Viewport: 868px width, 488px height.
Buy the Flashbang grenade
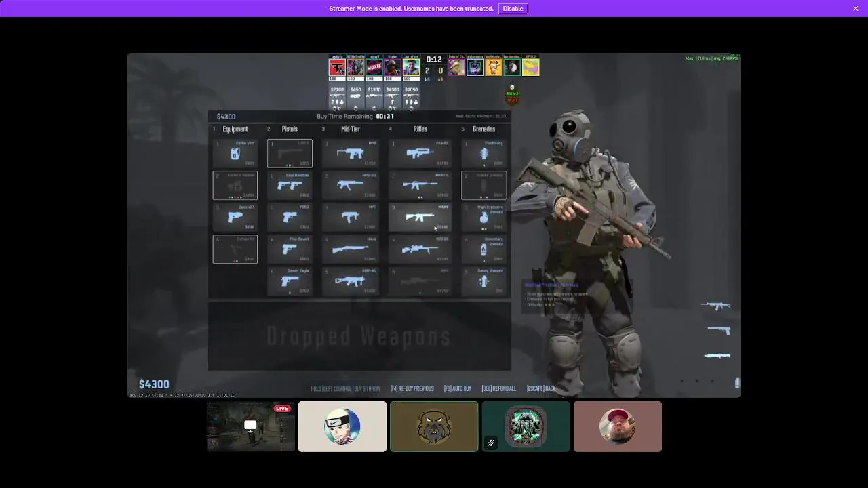(x=484, y=153)
